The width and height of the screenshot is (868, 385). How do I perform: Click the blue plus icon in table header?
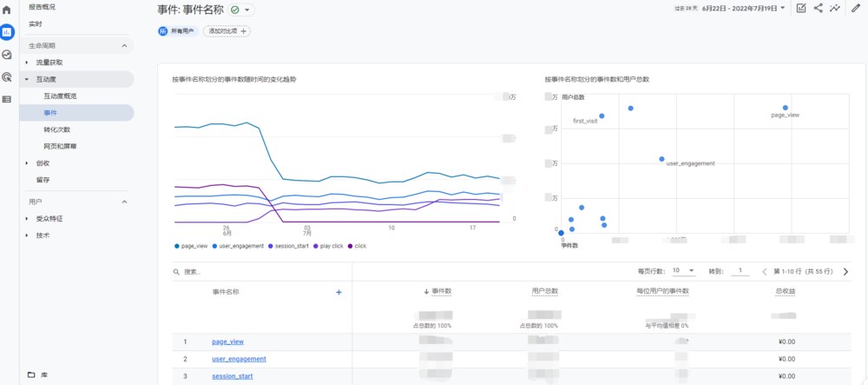point(339,292)
